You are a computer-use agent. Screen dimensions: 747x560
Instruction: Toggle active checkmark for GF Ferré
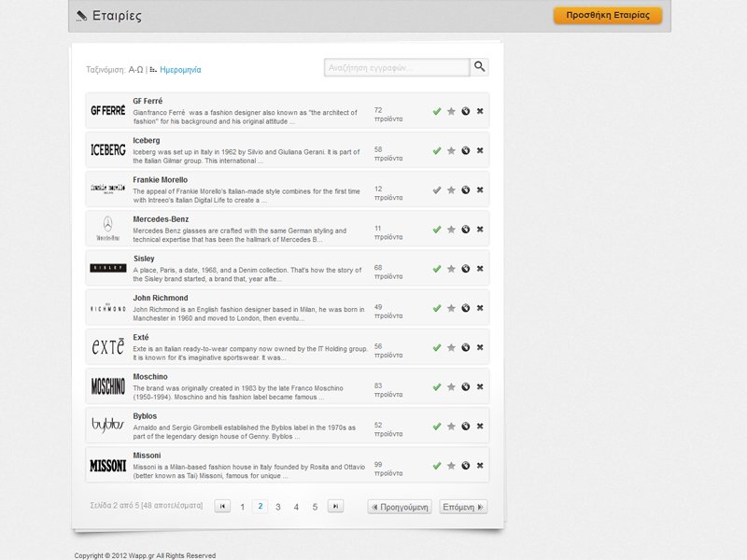pos(437,111)
